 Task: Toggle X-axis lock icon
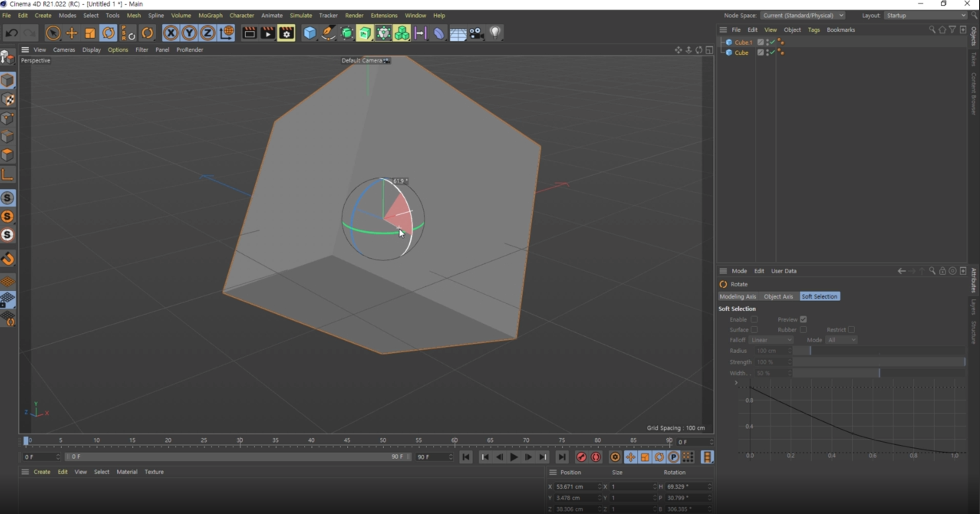click(171, 33)
